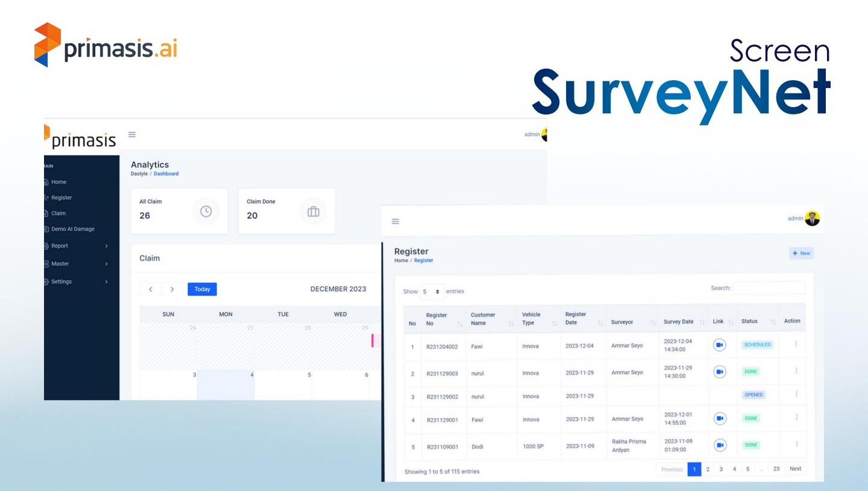Click surveyor Rakha Prisma Ardyan
The image size is (868, 491).
click(629, 446)
